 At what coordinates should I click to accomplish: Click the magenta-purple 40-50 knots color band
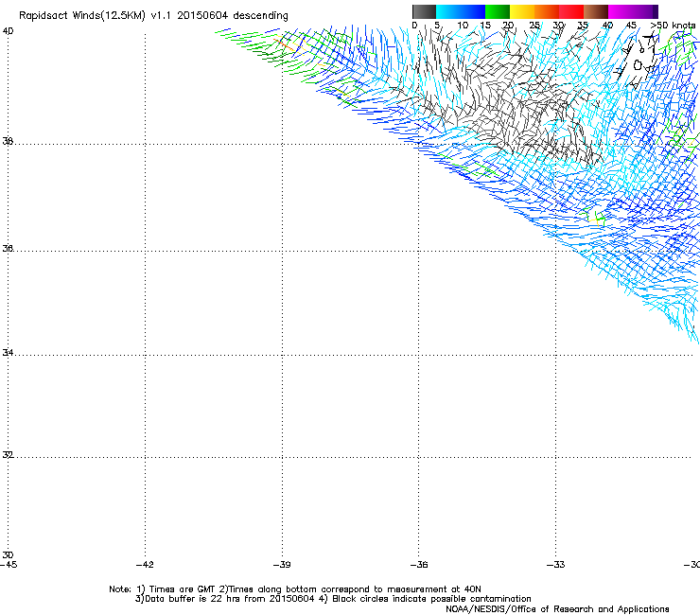(x=633, y=11)
